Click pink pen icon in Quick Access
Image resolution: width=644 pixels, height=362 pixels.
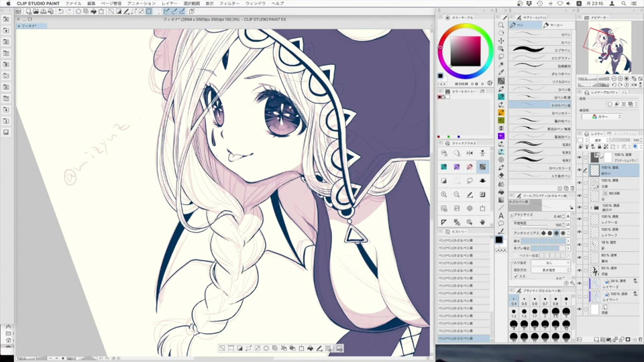pyautogui.click(x=470, y=167)
